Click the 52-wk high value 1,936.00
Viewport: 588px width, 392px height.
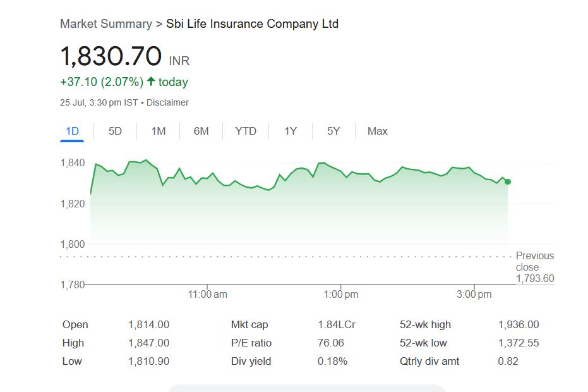point(518,324)
